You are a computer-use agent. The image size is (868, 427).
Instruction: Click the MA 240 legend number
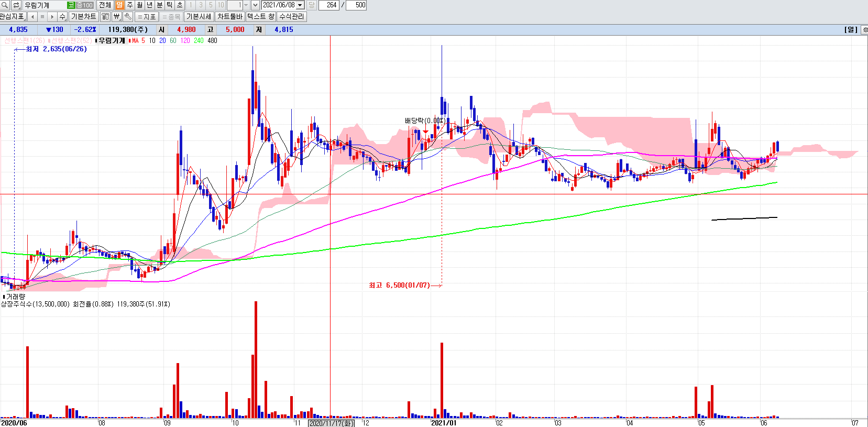click(x=199, y=40)
